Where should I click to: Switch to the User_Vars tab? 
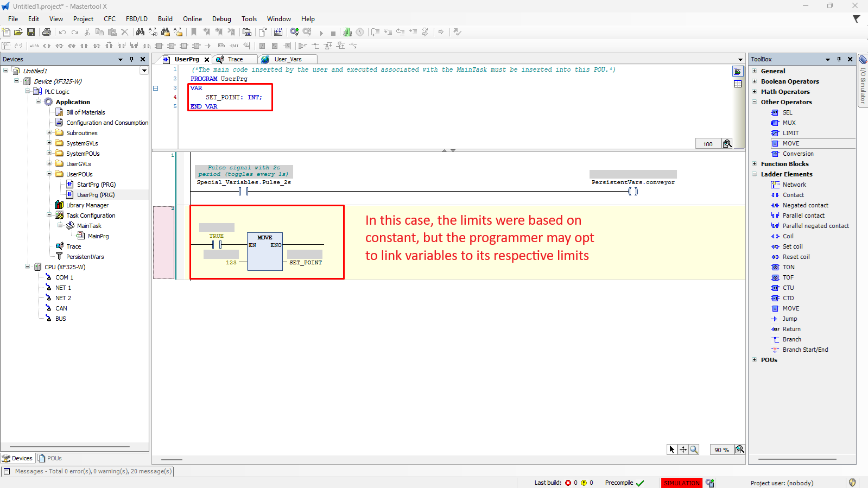pyautogui.click(x=287, y=59)
